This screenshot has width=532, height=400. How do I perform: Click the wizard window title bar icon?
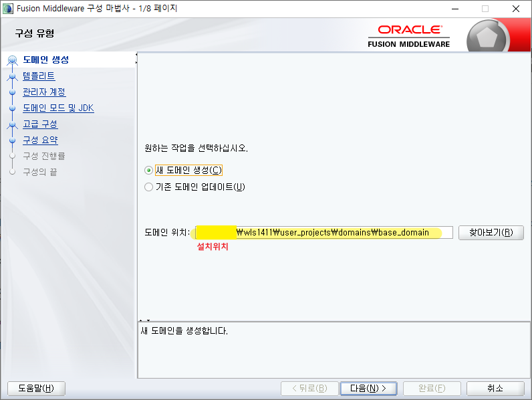click(8, 9)
